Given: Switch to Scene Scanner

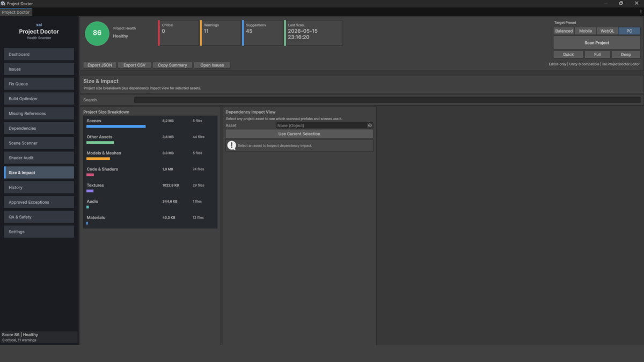Looking at the screenshot, I should [x=39, y=143].
